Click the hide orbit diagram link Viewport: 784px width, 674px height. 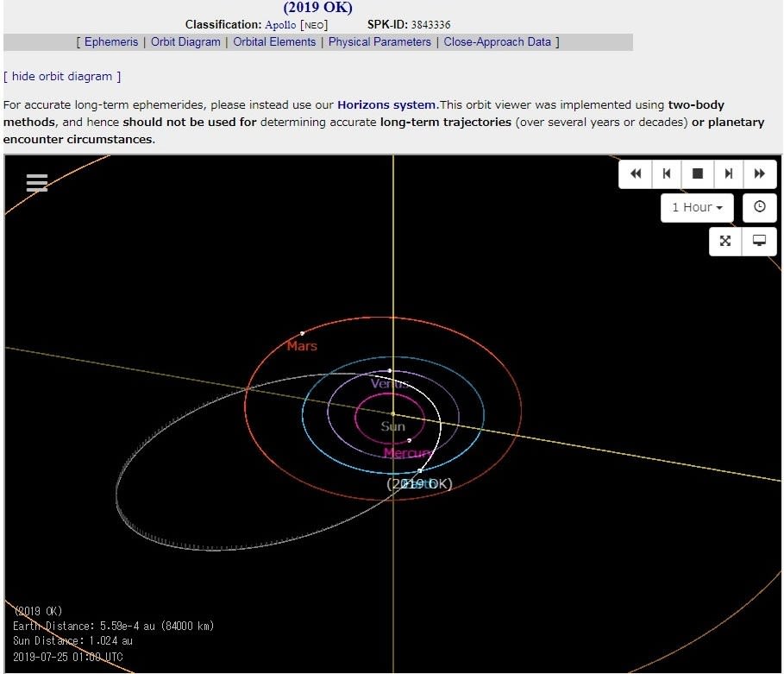[62, 77]
